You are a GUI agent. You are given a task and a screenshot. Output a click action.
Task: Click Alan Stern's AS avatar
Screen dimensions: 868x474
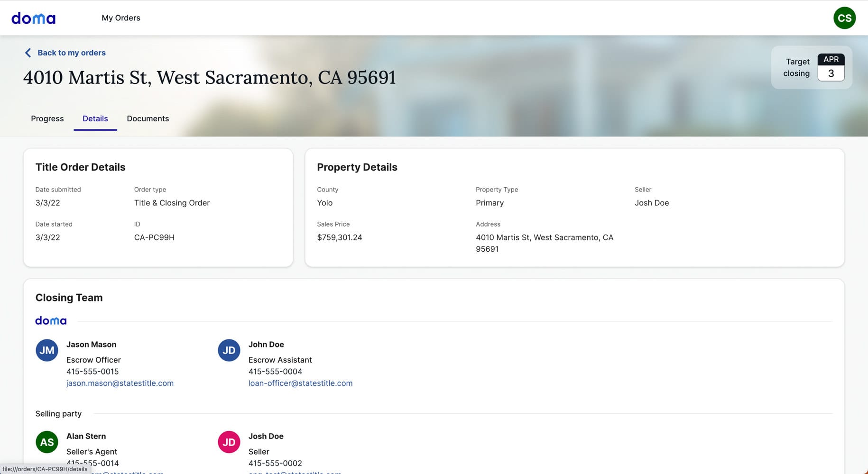(47, 442)
